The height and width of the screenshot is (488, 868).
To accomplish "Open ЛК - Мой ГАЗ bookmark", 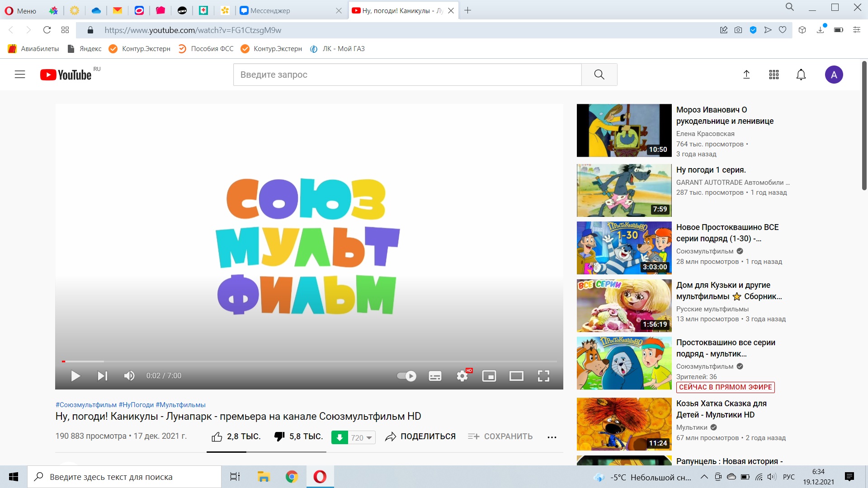I will tap(337, 49).
